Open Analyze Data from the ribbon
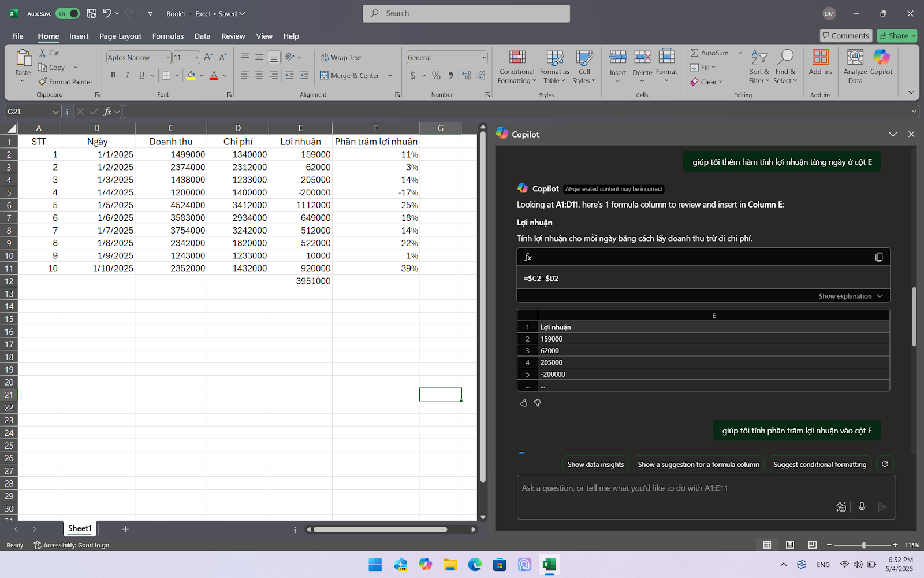The image size is (924, 578). pos(855,66)
